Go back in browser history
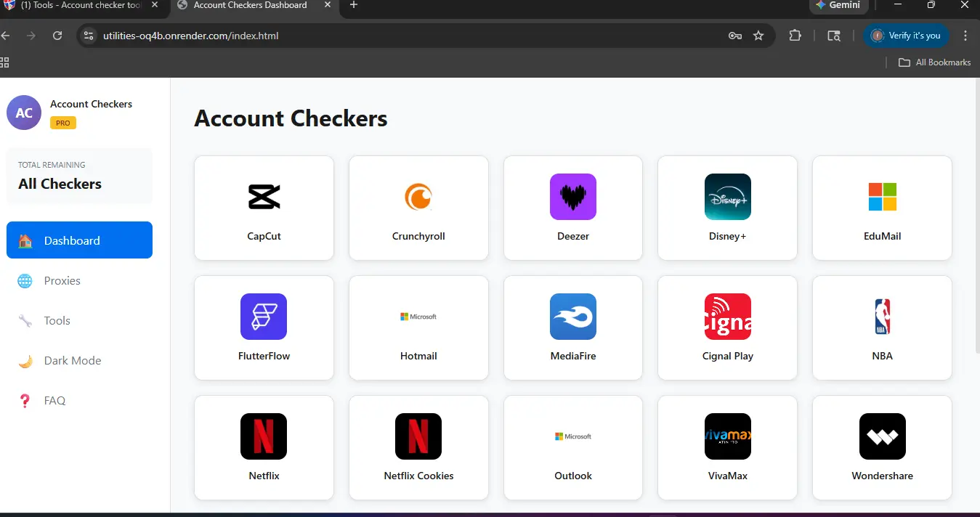Image resolution: width=980 pixels, height=517 pixels. click(x=5, y=36)
